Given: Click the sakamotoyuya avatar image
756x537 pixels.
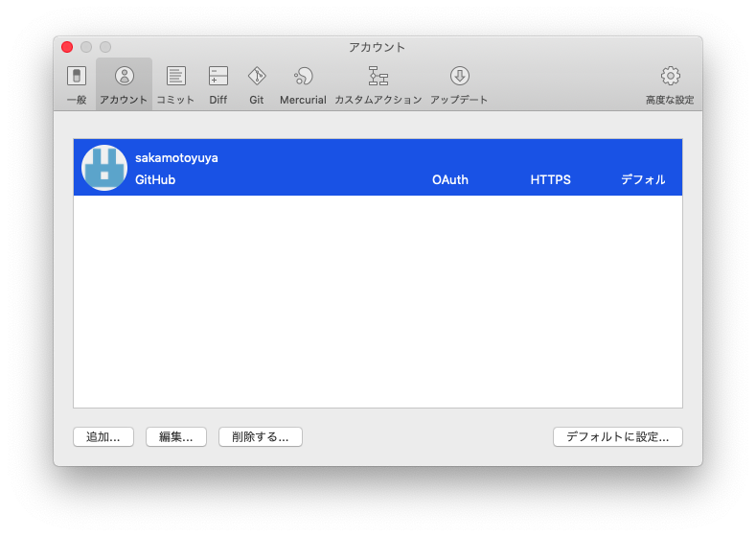Looking at the screenshot, I should (x=104, y=168).
